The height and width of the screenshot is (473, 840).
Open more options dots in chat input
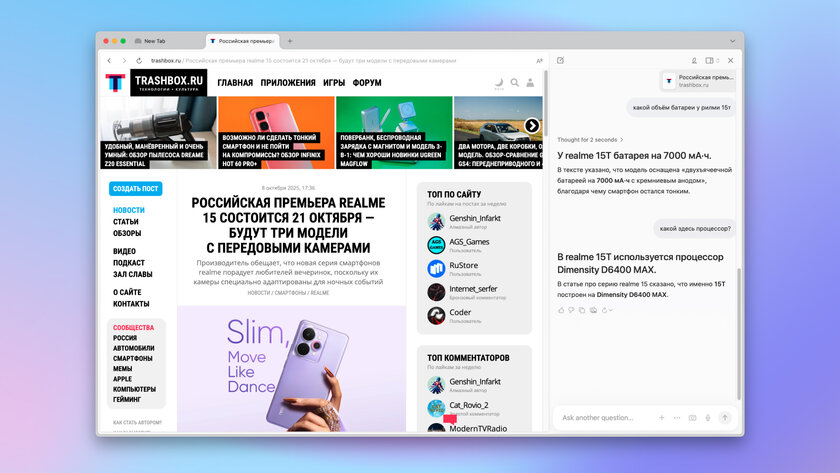(x=677, y=417)
